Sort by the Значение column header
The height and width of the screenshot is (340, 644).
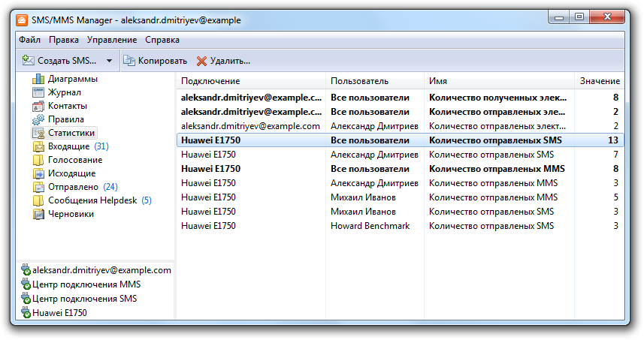(600, 80)
